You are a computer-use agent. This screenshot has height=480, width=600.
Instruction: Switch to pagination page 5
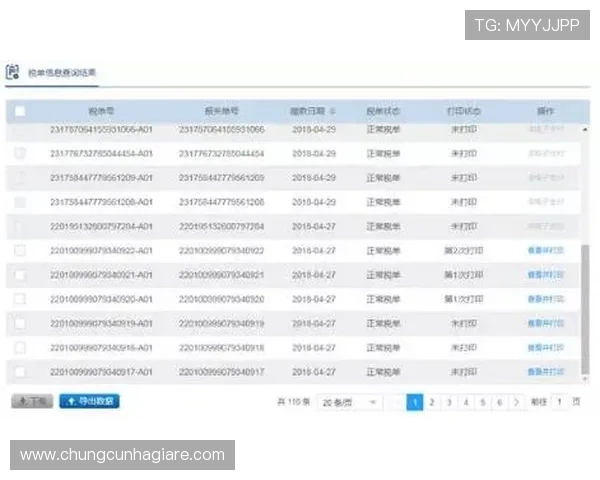[483, 402]
